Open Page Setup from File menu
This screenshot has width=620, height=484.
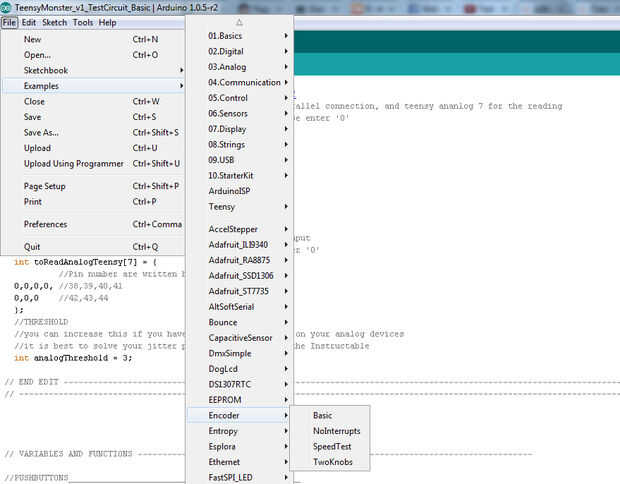click(x=93, y=186)
